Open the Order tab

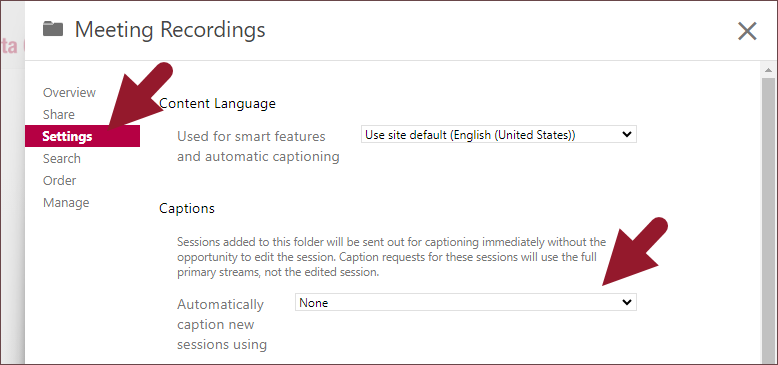pos(60,181)
